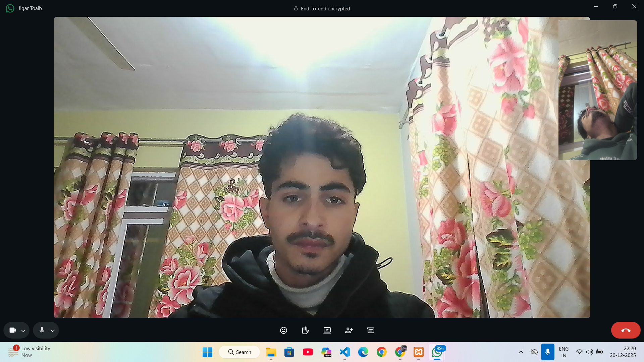The height and width of the screenshot is (362, 644).
Task: Click the self-view video thumbnail
Action: [x=597, y=90]
